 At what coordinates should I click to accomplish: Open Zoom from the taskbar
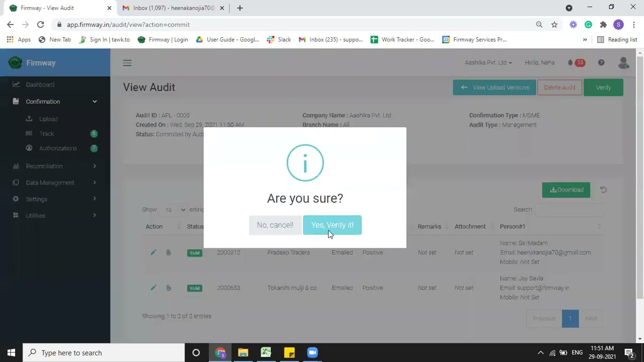pos(312,352)
